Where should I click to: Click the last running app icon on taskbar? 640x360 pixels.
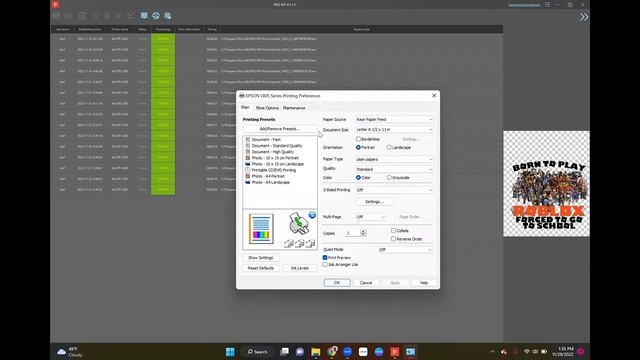point(410,351)
